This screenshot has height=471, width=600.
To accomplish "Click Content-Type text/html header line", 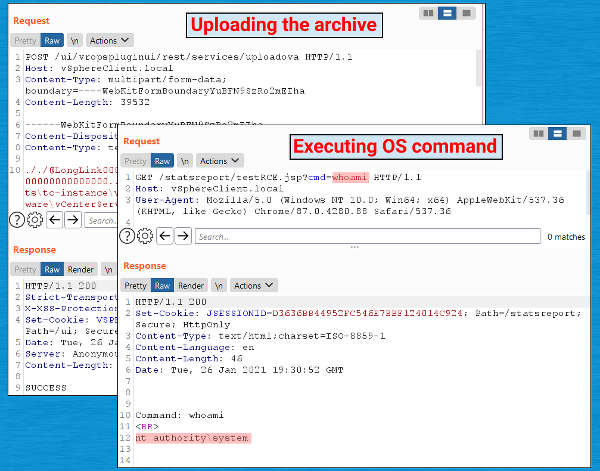I will pos(260,336).
